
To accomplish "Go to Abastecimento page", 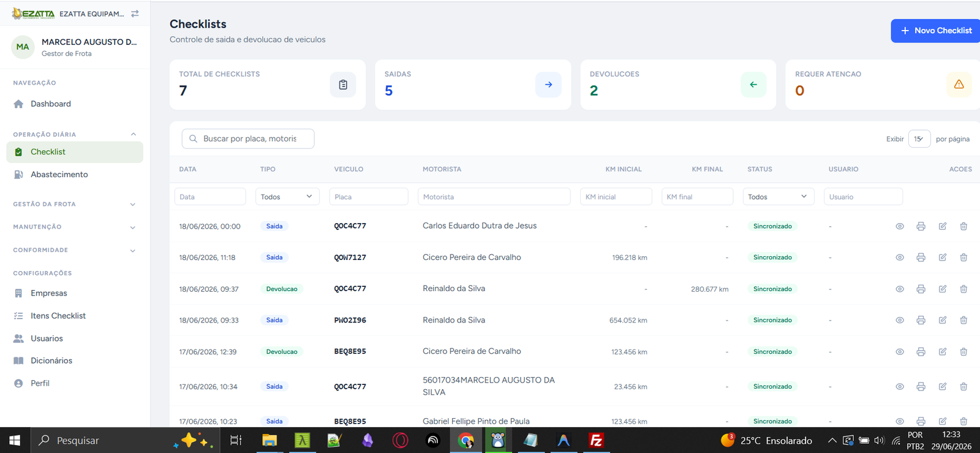I will point(75,175).
